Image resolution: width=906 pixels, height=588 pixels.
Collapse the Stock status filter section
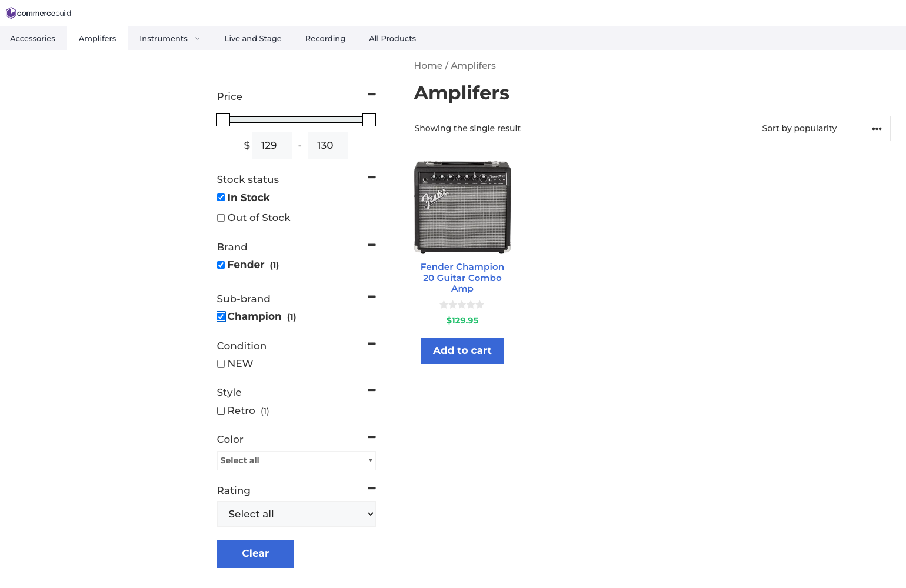pyautogui.click(x=371, y=177)
